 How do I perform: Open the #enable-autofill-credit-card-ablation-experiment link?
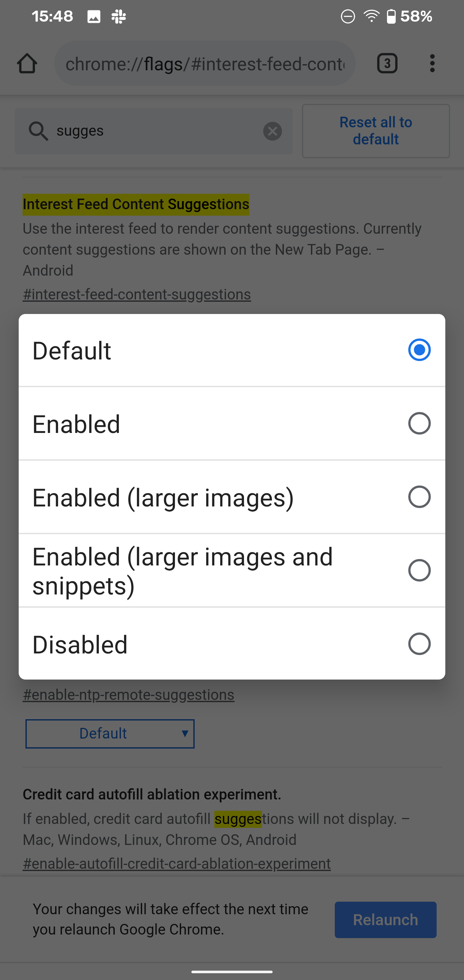point(177,863)
